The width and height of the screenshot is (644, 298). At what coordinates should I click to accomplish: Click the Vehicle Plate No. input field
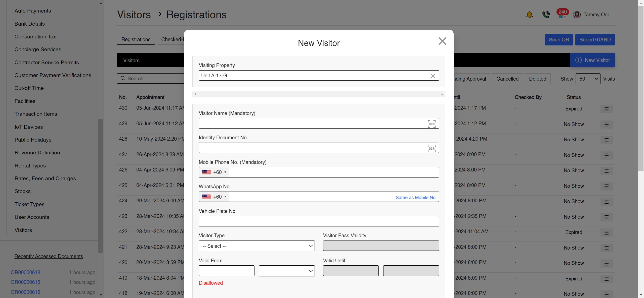[319, 221]
